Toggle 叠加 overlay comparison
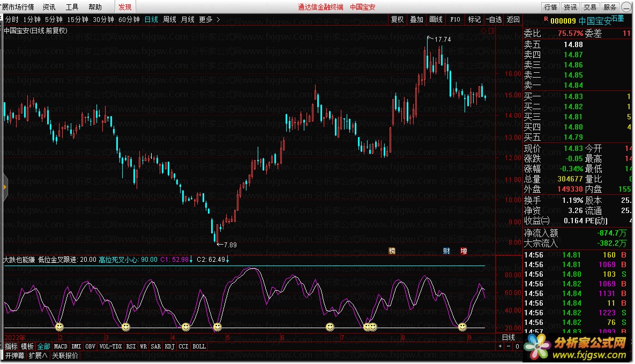 pos(416,19)
